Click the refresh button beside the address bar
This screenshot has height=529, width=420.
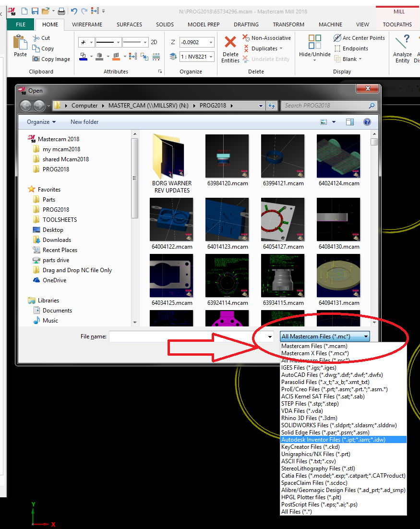pos(272,106)
